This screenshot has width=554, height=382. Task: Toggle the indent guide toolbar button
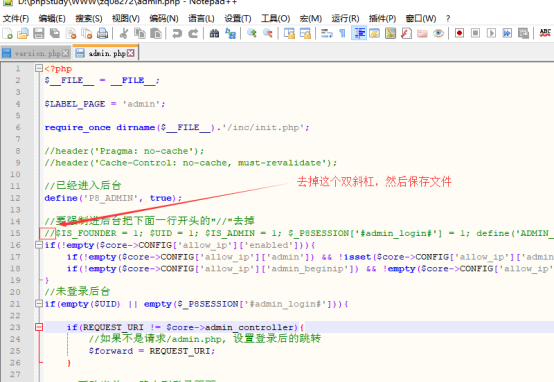(x=359, y=34)
